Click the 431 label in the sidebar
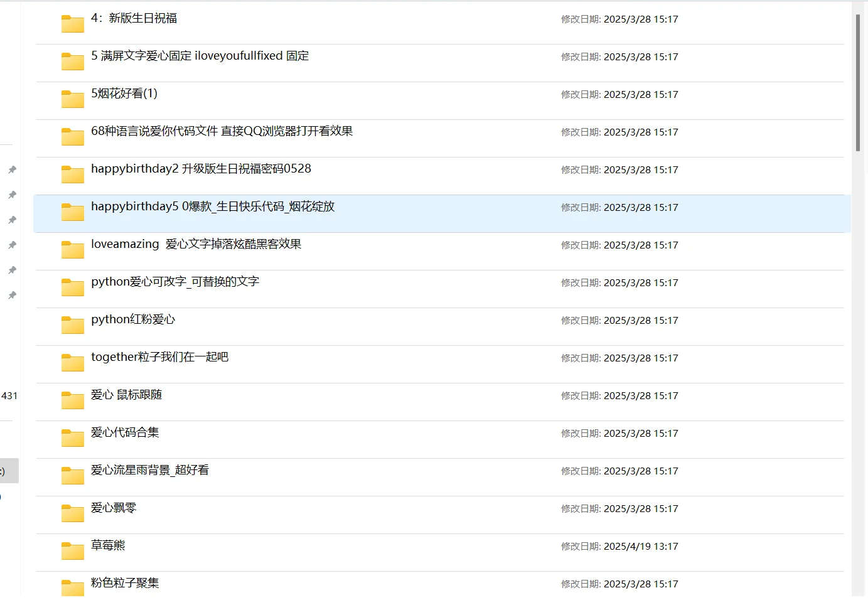868x610 pixels. point(10,395)
